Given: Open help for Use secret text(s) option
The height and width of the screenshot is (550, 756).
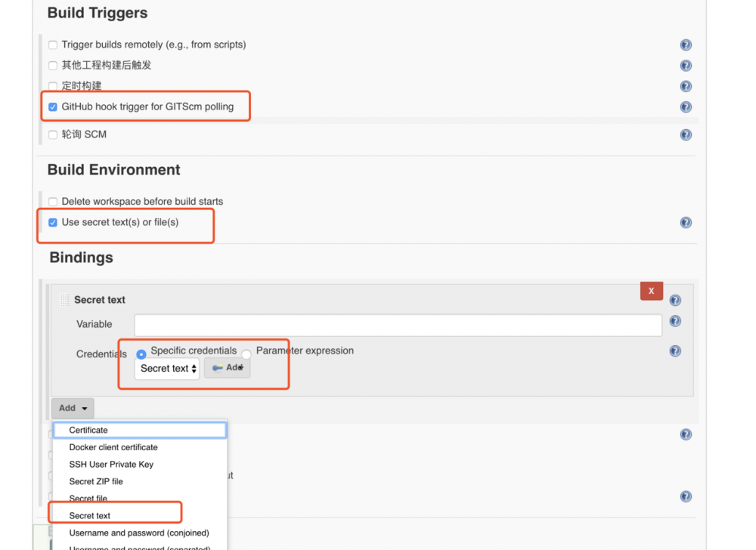Looking at the screenshot, I should 686,223.
